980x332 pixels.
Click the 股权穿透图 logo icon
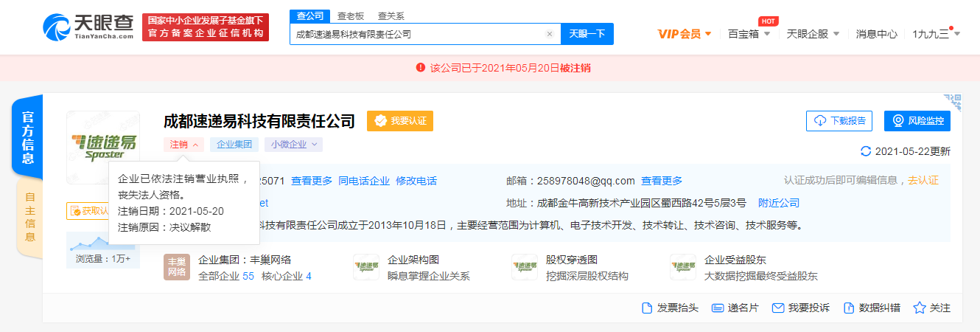click(525, 267)
